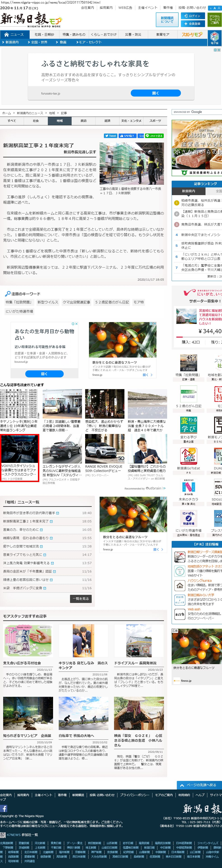
Task: Switch to the 文化・エンタメ category tab
Action: 131,121
